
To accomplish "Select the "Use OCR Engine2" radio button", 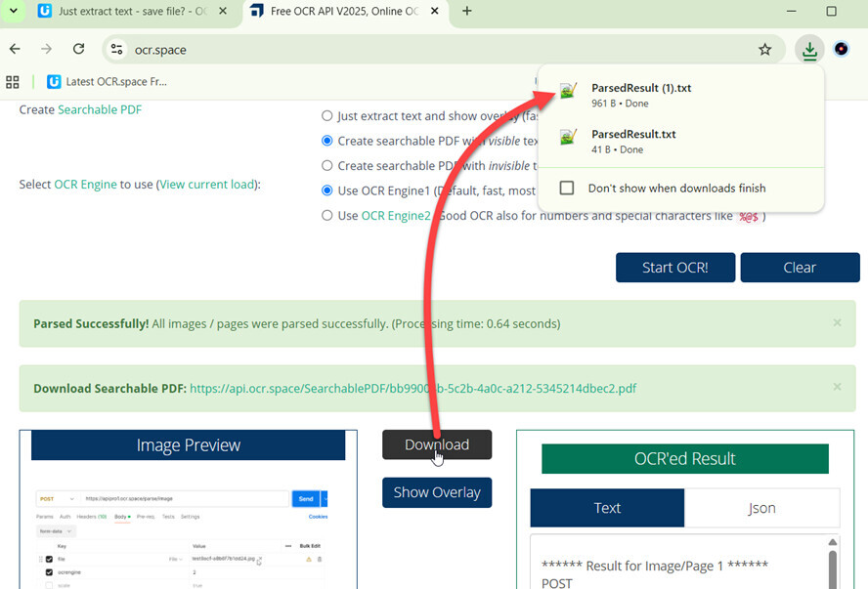I will coord(327,216).
